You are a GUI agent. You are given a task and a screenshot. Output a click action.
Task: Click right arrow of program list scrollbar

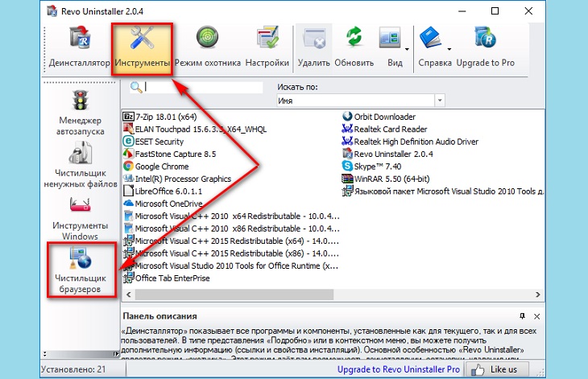point(538,295)
